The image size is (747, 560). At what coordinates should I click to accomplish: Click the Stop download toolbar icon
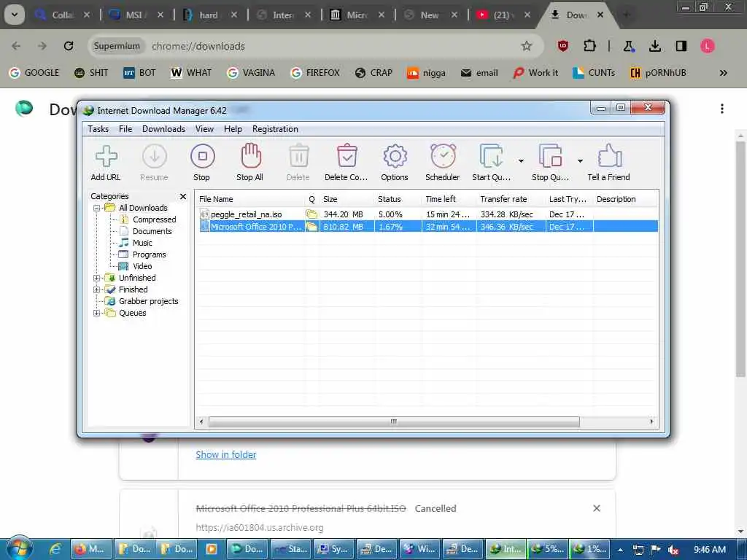click(x=203, y=156)
